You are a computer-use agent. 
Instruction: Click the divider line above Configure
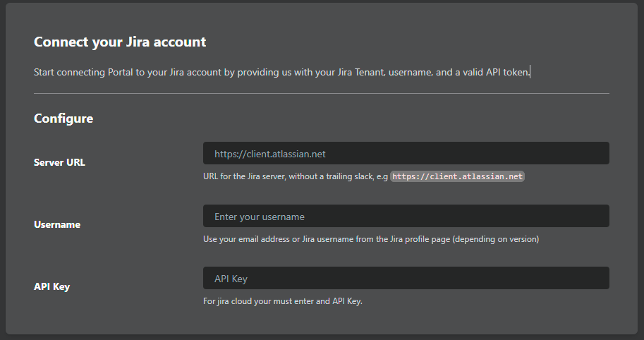(322, 93)
